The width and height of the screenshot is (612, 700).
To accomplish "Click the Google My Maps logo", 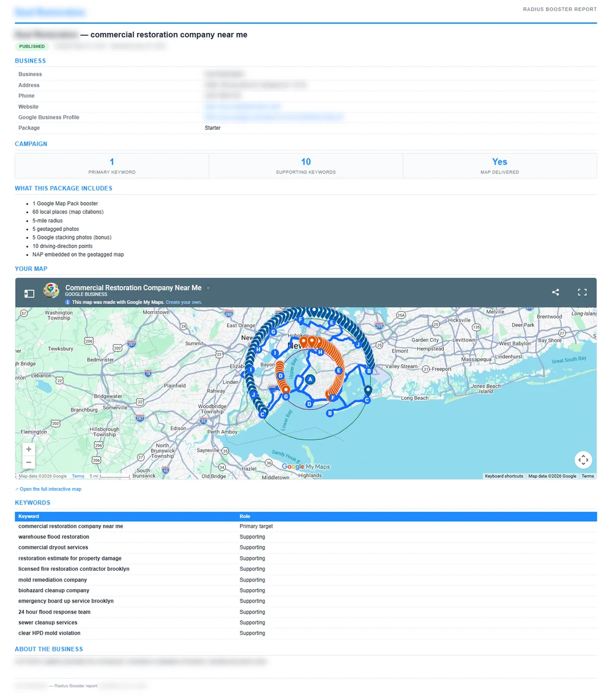I will [x=306, y=467].
